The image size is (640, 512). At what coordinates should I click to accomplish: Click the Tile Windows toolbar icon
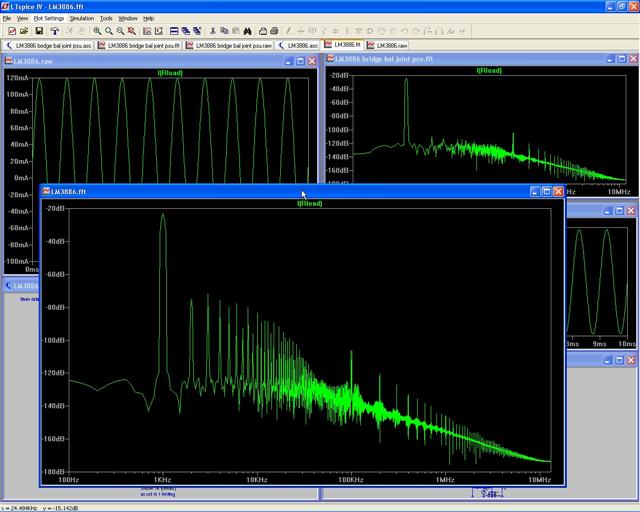point(174,31)
